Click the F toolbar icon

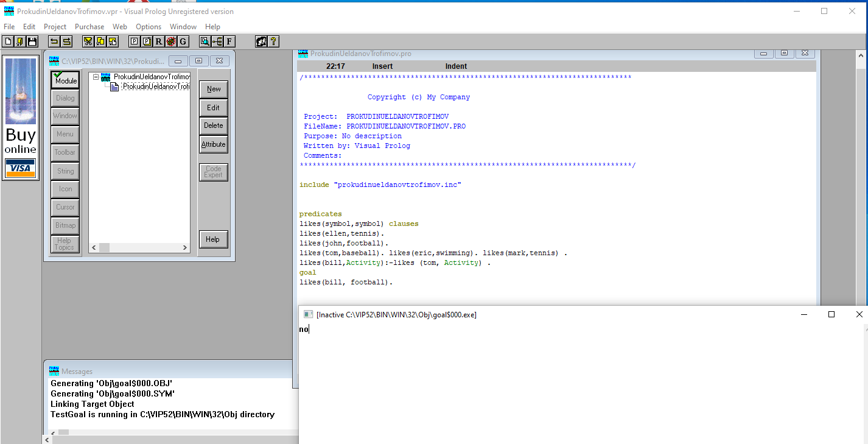[229, 41]
